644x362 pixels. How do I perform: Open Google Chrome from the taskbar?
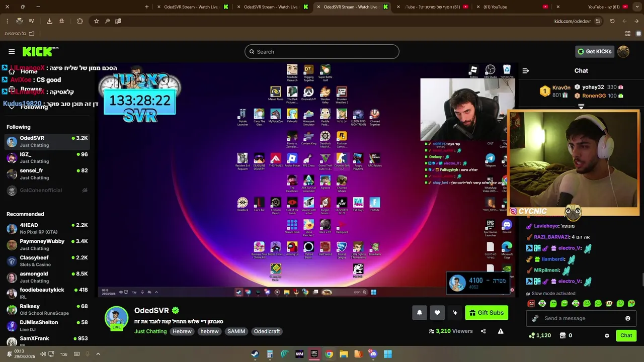(329, 354)
